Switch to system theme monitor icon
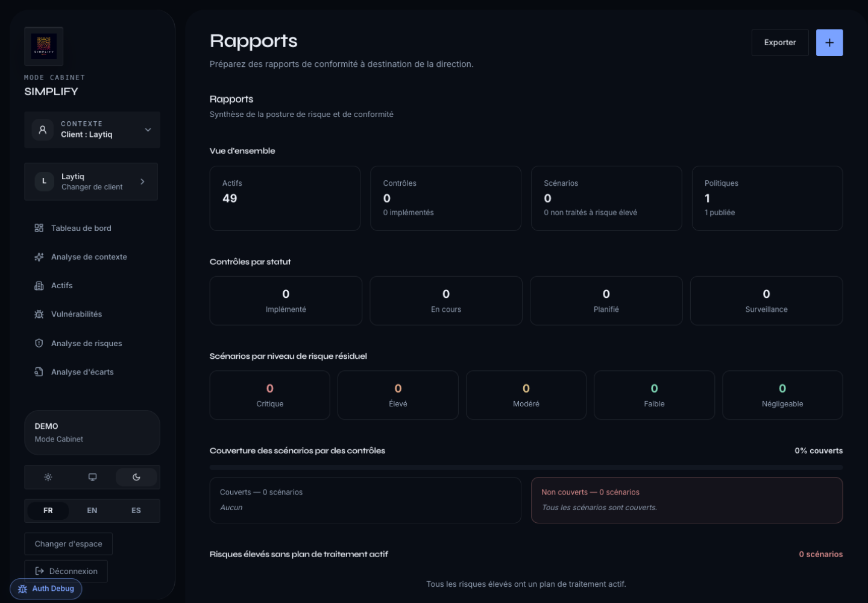This screenshot has height=603, width=868. 92,477
